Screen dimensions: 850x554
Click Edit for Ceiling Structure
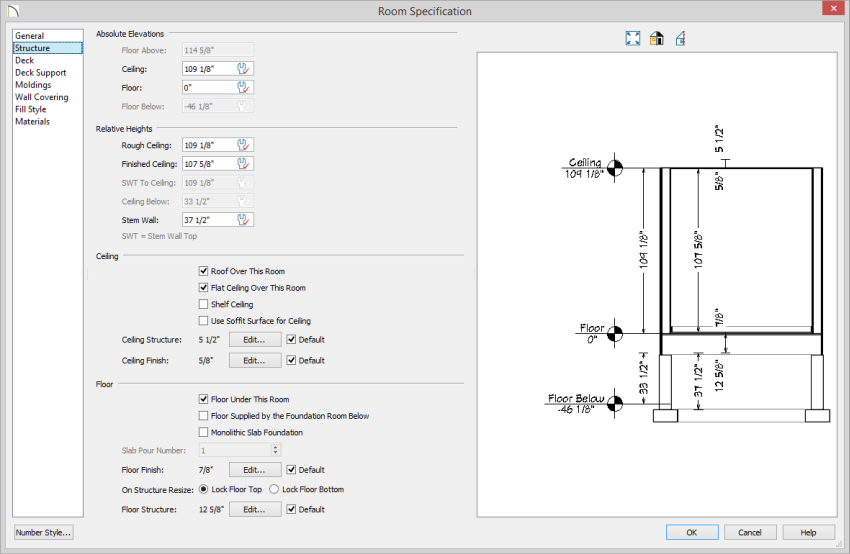[x=255, y=339]
